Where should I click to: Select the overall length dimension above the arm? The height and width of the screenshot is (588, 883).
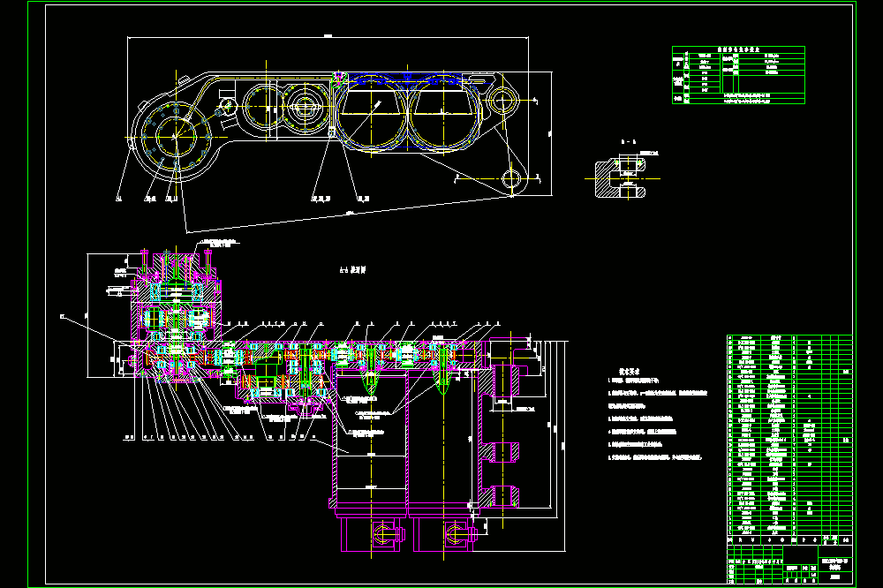[x=328, y=37]
